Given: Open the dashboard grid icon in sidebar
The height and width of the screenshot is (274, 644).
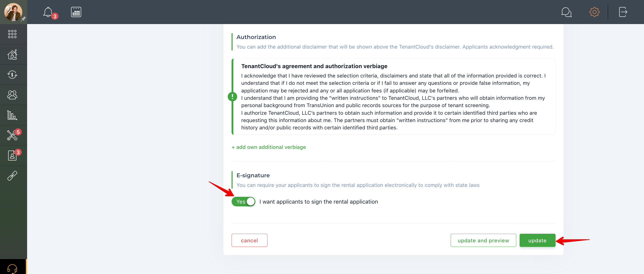Looking at the screenshot, I should [12, 34].
